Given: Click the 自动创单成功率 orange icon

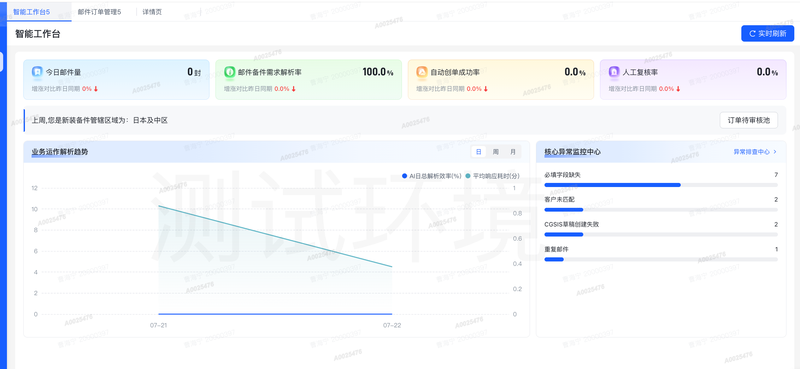Looking at the screenshot, I should (x=421, y=72).
